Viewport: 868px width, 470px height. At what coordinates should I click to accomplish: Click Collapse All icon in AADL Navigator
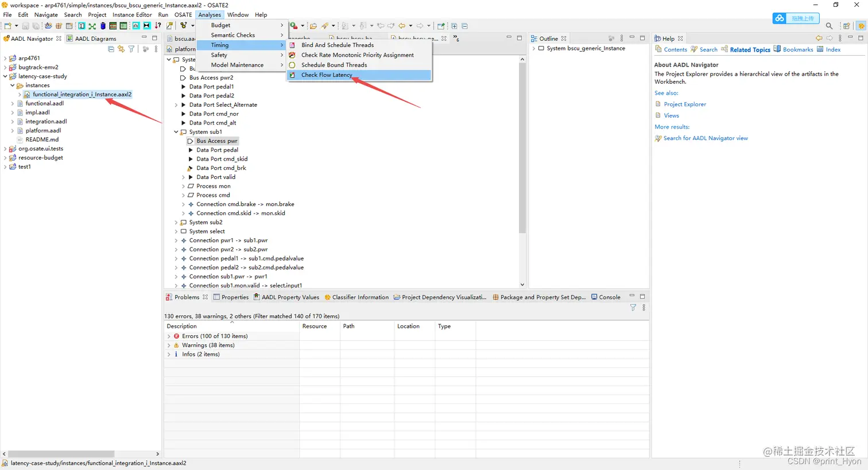[x=111, y=49]
